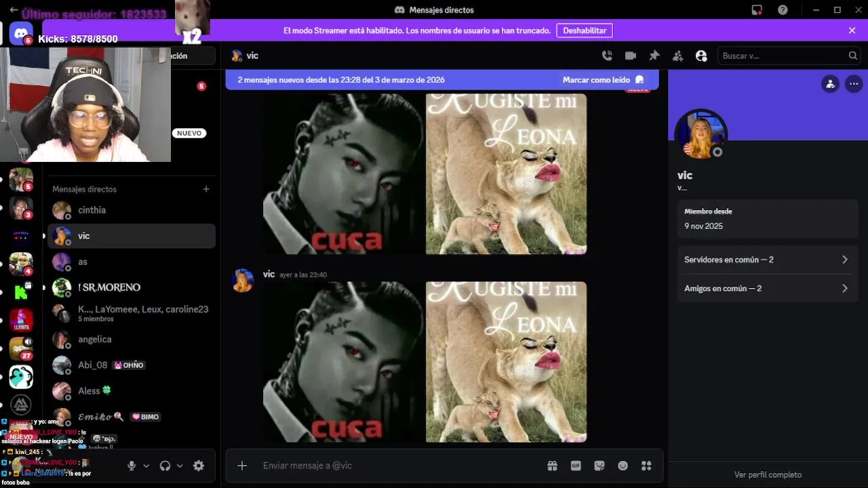The image size is (868, 488).
Task: Toggle microphone mute
Action: pos(132,466)
